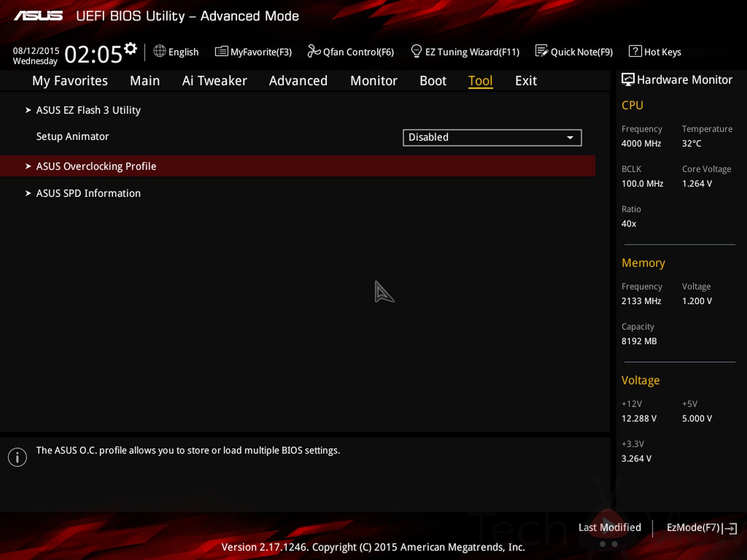Click Memory capacity value 8192 MB

[x=639, y=341]
